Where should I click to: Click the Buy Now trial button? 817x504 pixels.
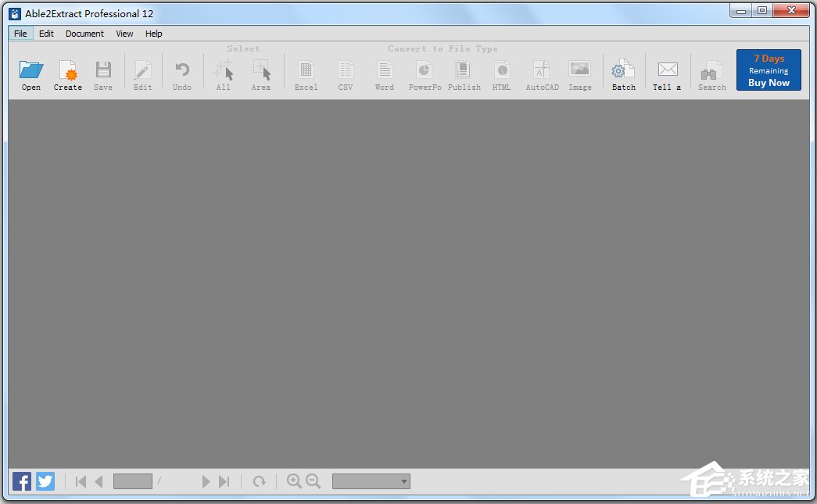coord(769,70)
